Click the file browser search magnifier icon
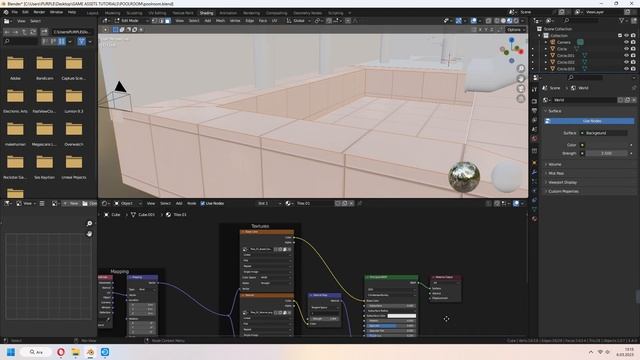This screenshot has width=640, height=360. pos(7,41)
